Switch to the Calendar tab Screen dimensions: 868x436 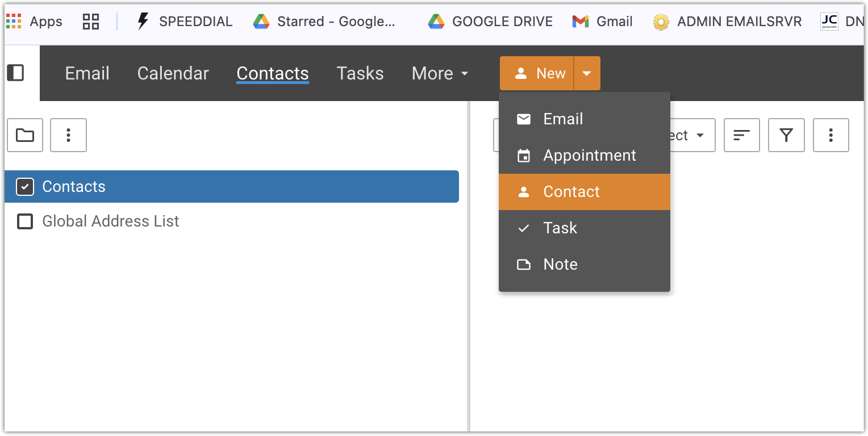point(173,73)
